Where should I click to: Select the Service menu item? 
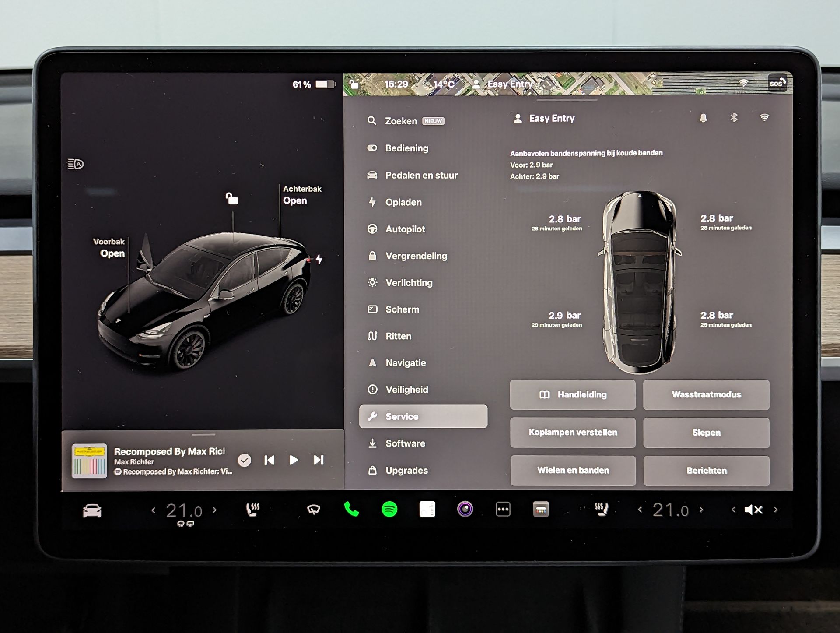coord(423,416)
